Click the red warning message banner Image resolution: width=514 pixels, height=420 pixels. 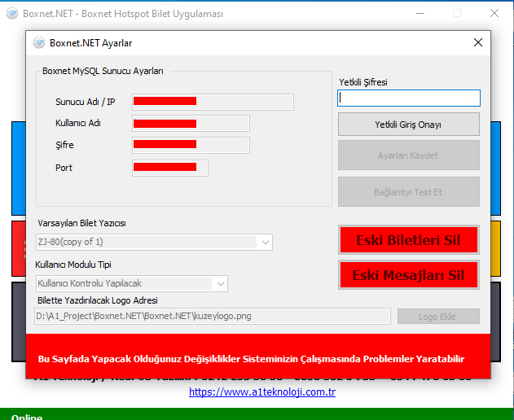(258, 357)
